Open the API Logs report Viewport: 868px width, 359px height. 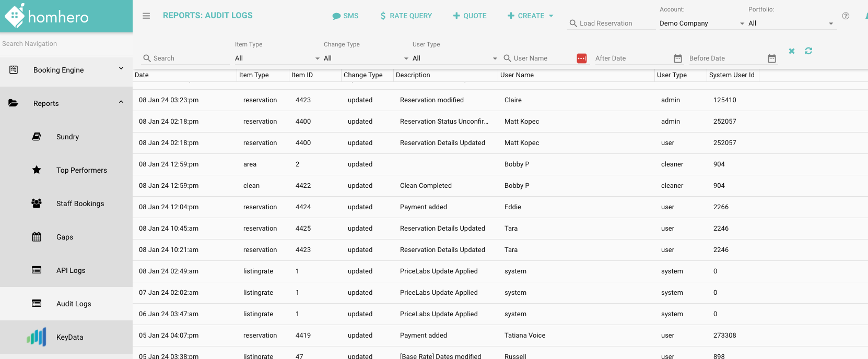tap(71, 270)
